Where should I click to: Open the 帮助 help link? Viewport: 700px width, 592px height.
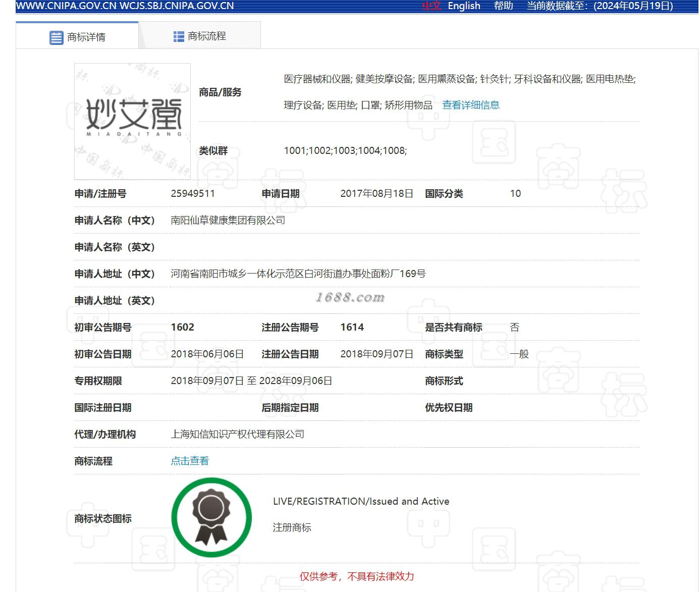pyautogui.click(x=503, y=6)
